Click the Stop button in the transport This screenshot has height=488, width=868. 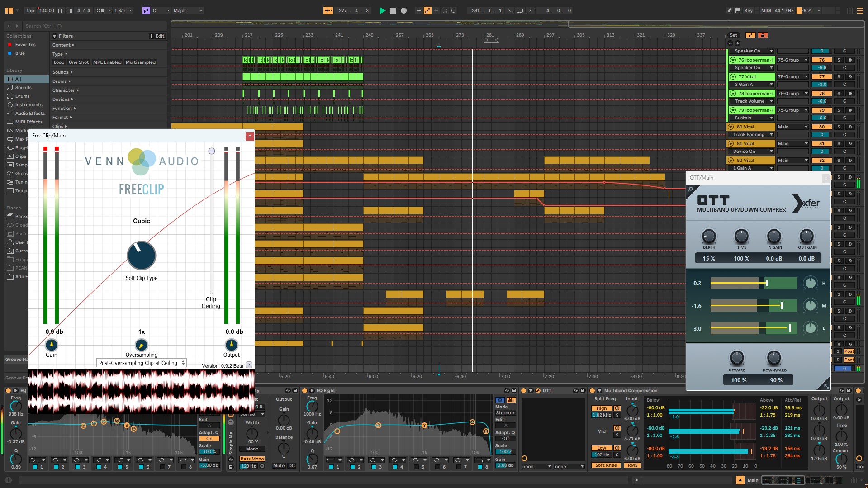point(393,10)
